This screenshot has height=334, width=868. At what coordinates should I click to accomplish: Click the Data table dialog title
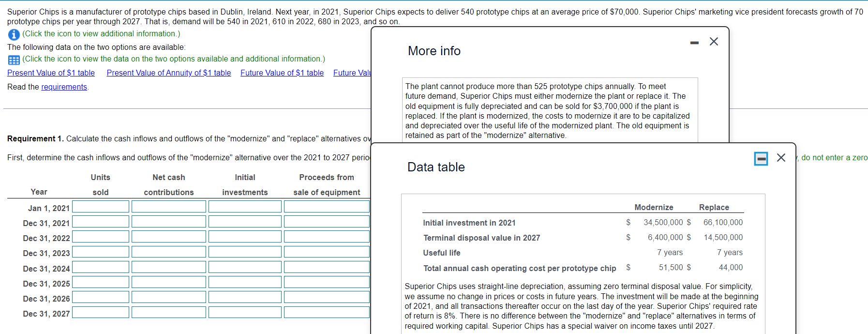(x=436, y=167)
